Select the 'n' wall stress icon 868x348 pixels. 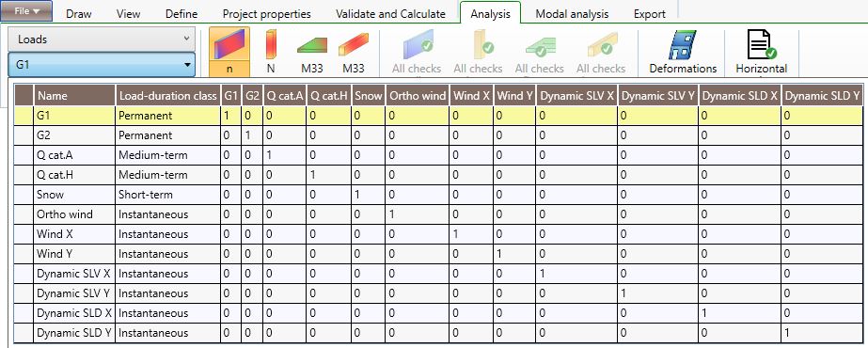coord(229,52)
